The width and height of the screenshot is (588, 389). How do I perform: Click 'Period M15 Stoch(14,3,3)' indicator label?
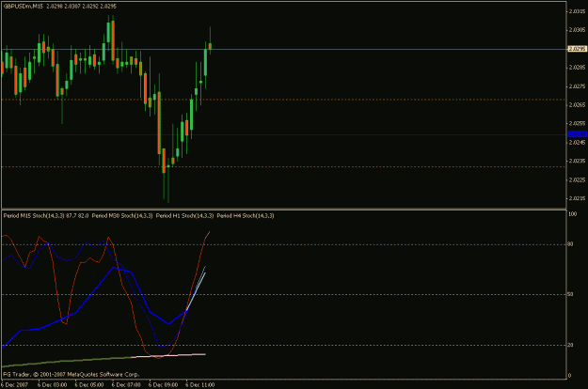click(34, 216)
